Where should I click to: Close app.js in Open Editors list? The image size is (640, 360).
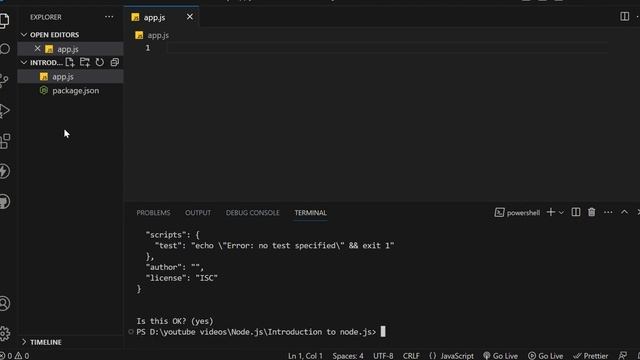38,49
